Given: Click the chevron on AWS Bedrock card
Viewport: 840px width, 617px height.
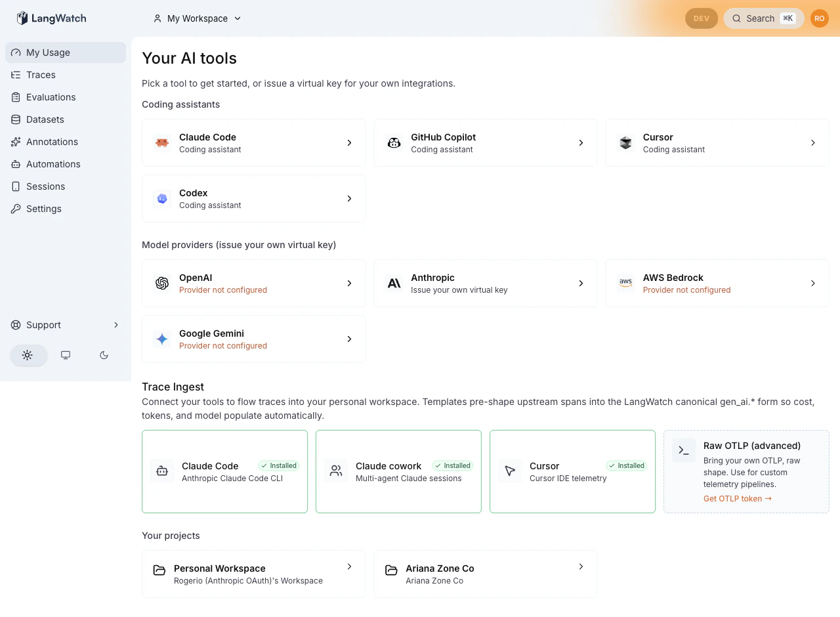Looking at the screenshot, I should coord(812,283).
